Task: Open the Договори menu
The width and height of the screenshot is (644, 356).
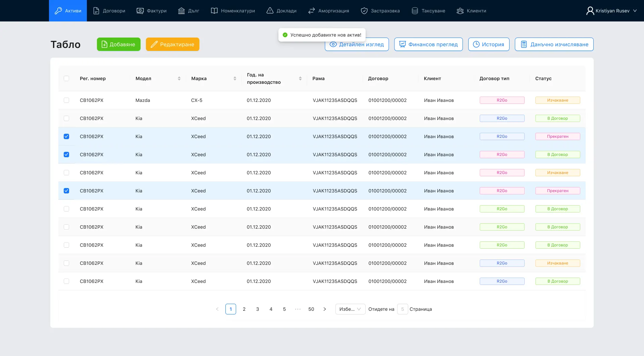Action: click(109, 11)
